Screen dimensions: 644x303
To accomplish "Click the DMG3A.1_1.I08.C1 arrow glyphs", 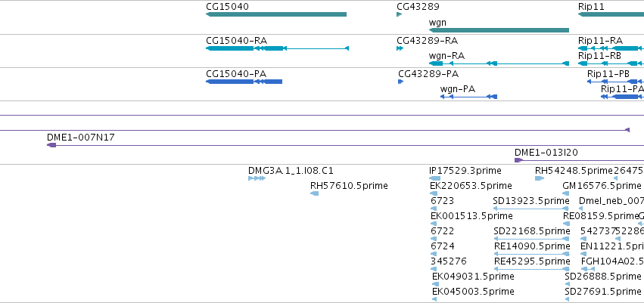I will pyautogui.click(x=257, y=178).
